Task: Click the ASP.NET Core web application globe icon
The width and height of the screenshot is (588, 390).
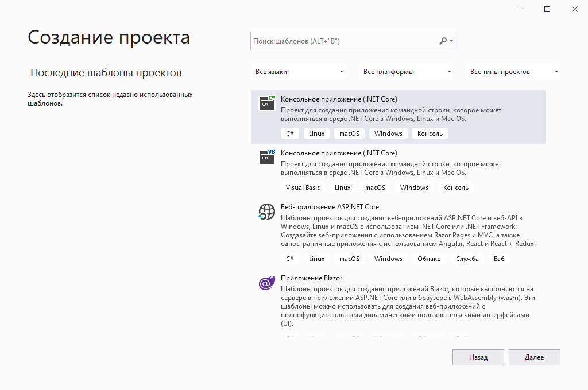Action: 267,212
